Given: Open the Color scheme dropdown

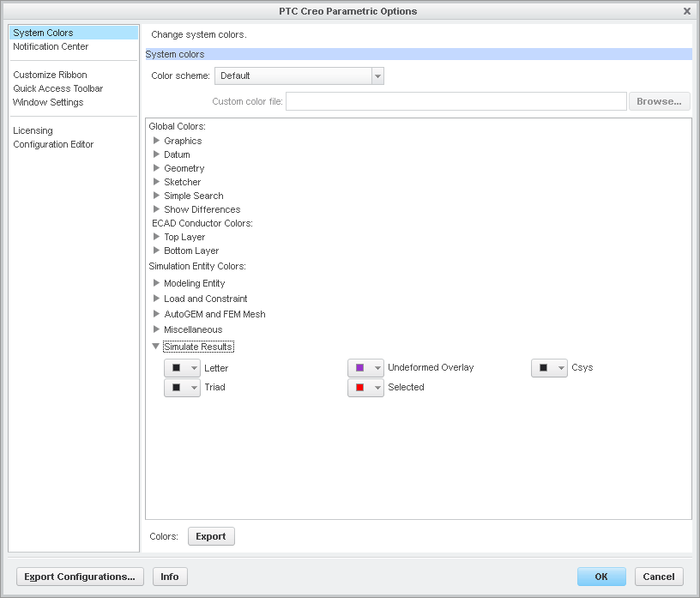Looking at the screenshot, I should pyautogui.click(x=377, y=76).
